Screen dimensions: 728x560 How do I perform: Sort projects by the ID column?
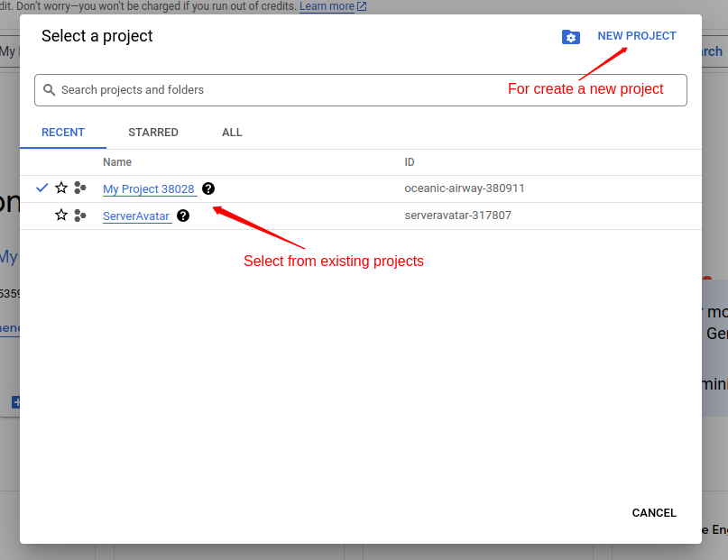coord(409,161)
